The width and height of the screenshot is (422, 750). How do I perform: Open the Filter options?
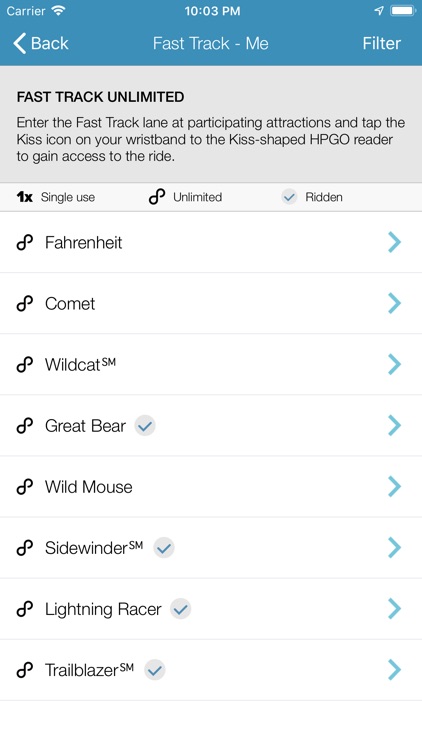pyautogui.click(x=381, y=44)
